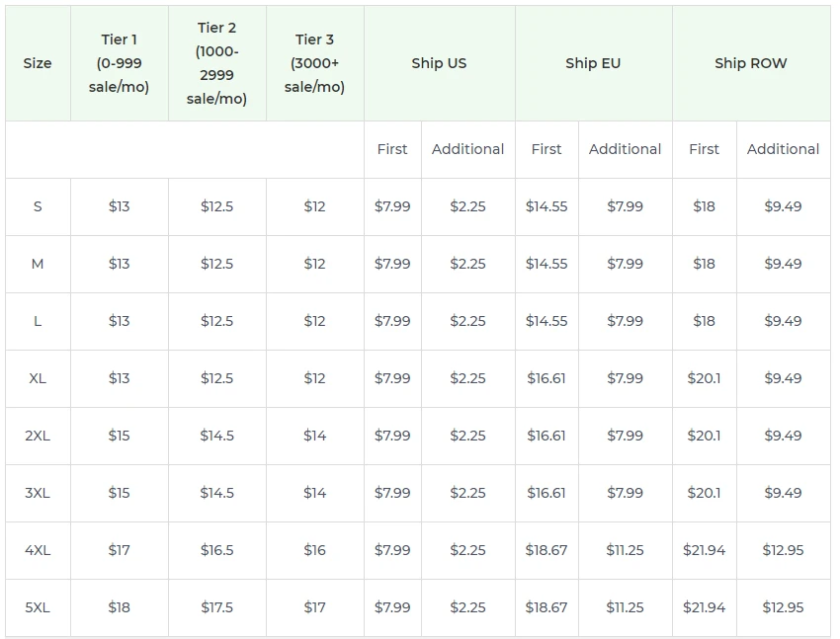Viewport: 840px width, 639px height.
Task: Select the First subheader under Ship ROW
Action: click(704, 149)
